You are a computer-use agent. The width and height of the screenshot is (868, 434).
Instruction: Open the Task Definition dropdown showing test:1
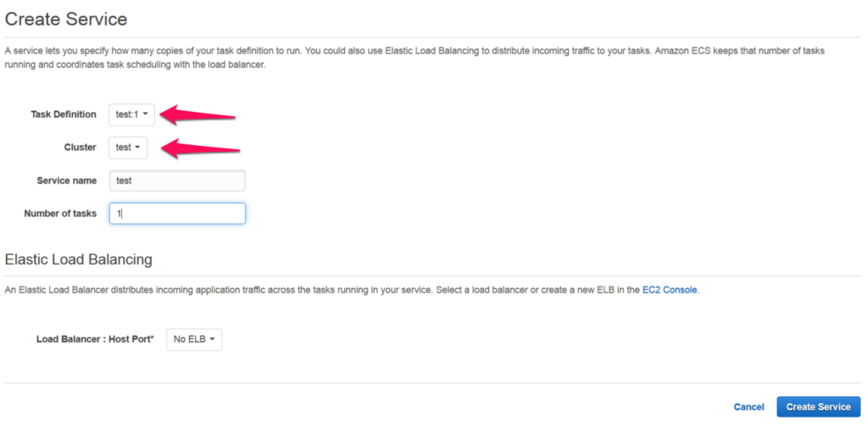(x=131, y=114)
